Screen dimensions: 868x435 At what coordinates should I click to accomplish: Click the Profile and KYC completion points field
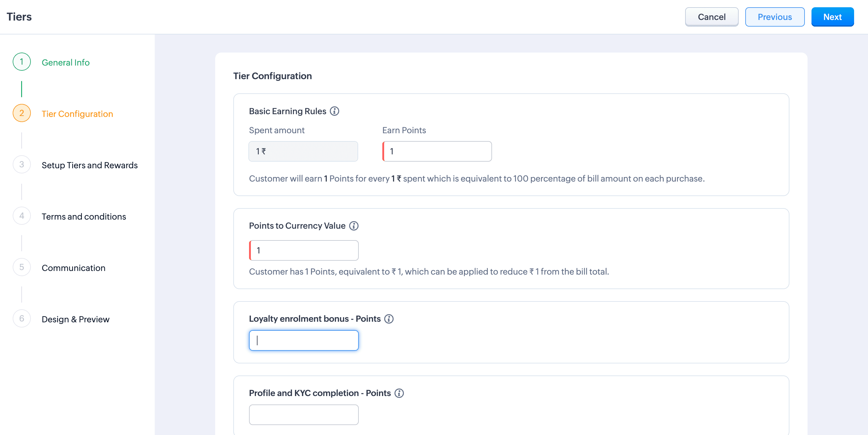[x=304, y=415]
